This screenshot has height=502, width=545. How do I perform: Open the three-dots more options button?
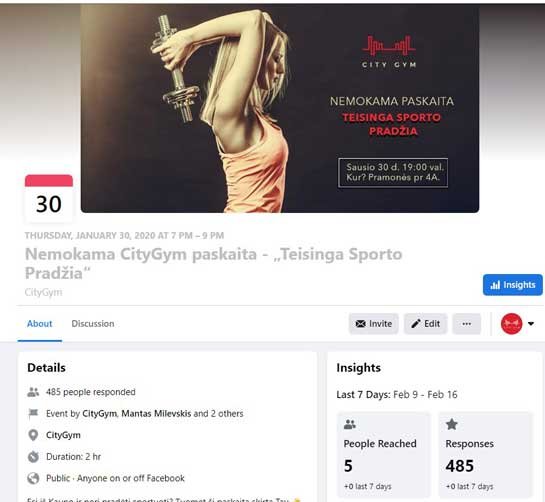tap(466, 324)
